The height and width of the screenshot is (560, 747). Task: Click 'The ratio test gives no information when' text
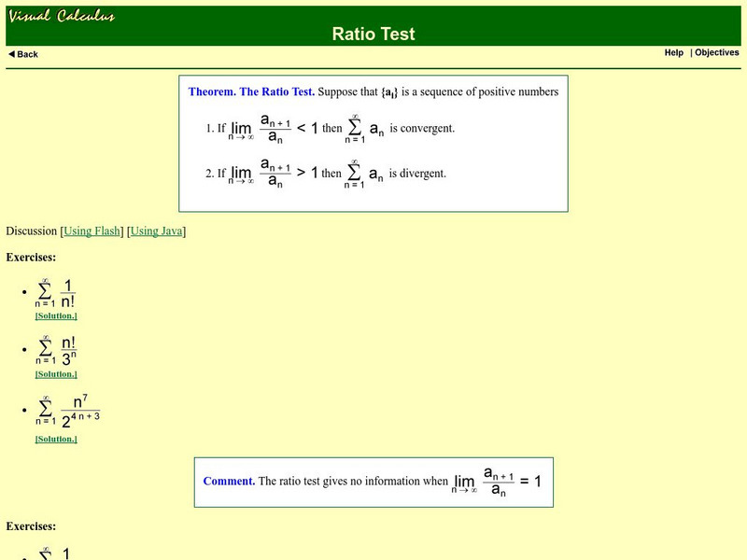[x=353, y=481]
